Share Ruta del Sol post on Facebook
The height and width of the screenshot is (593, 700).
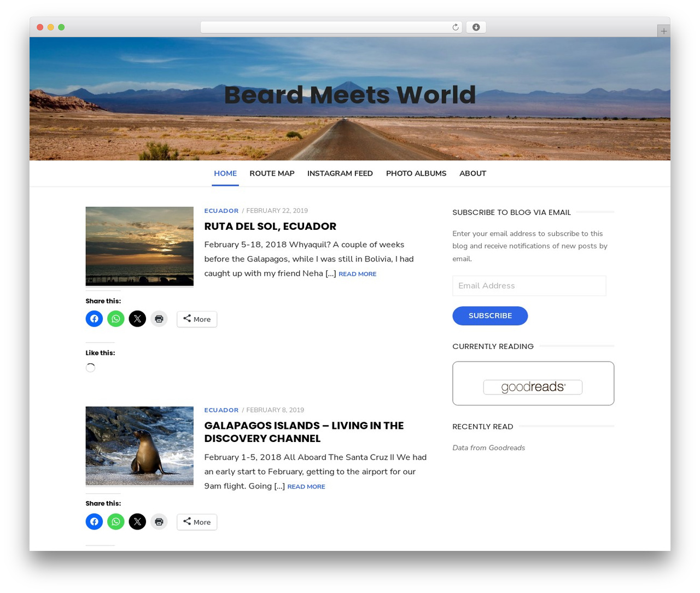coord(94,318)
